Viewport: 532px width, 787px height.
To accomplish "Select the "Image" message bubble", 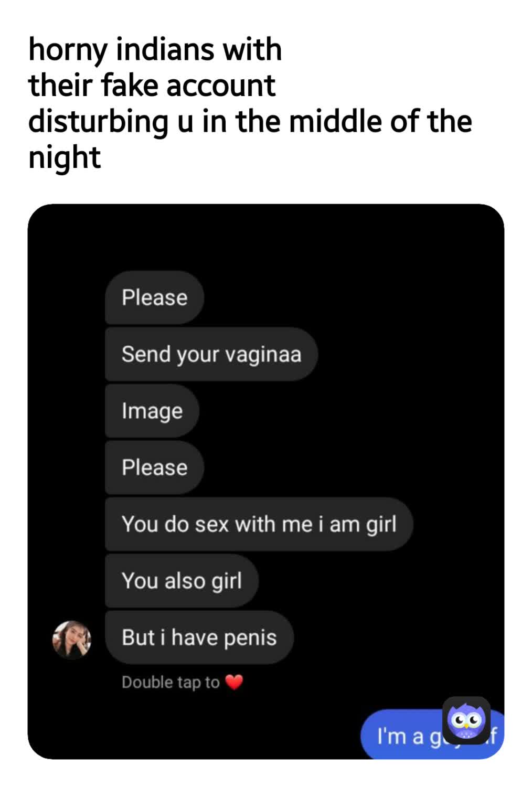I will click(x=152, y=411).
